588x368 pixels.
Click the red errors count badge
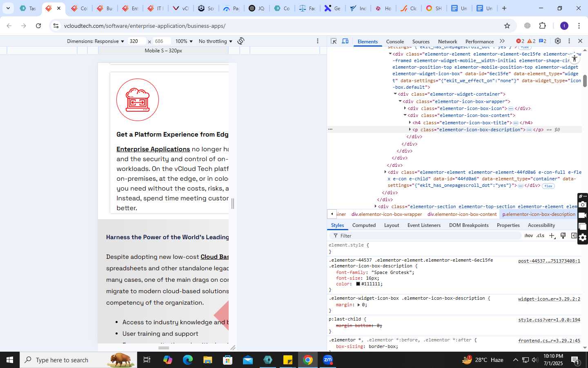(x=520, y=41)
